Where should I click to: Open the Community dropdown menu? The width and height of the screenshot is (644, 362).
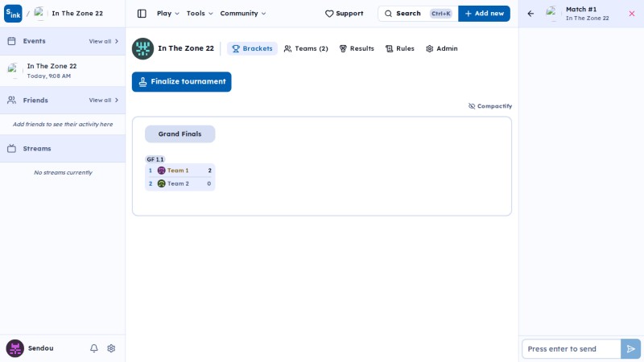tap(243, 14)
